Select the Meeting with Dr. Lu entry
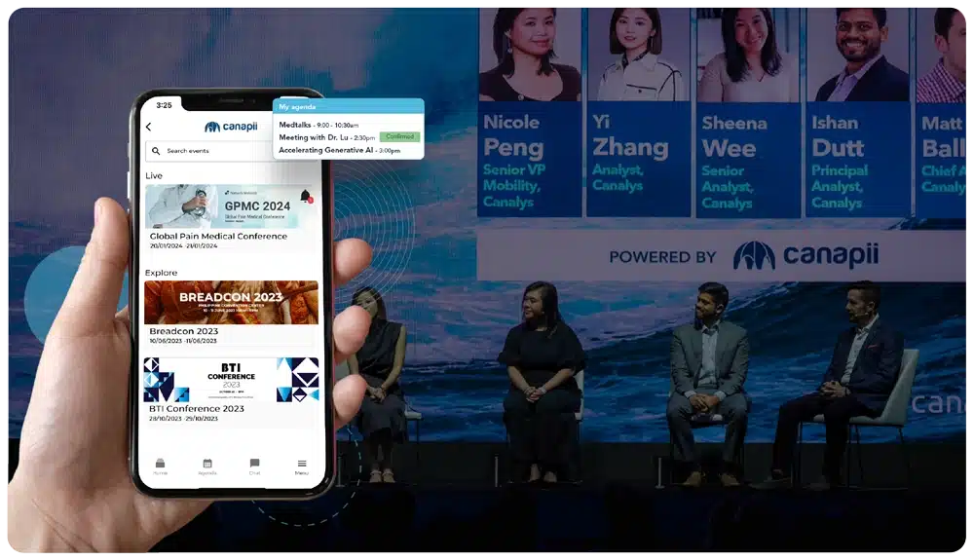 [326, 137]
